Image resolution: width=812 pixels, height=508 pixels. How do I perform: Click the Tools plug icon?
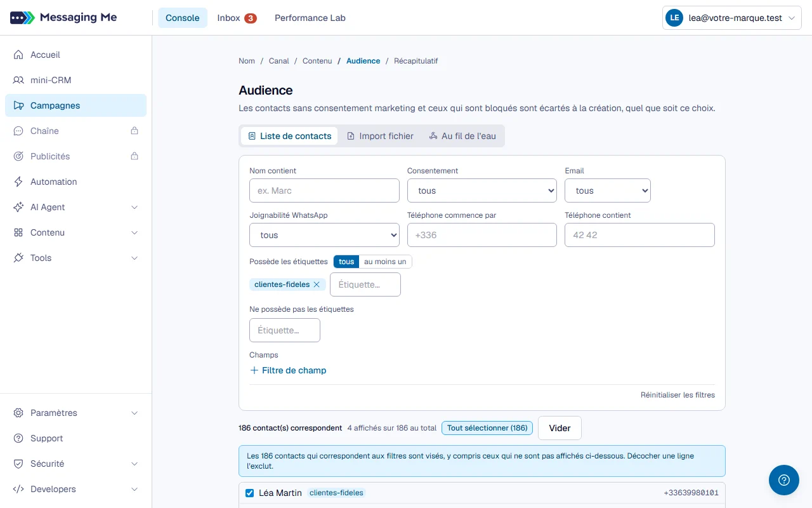(18, 258)
